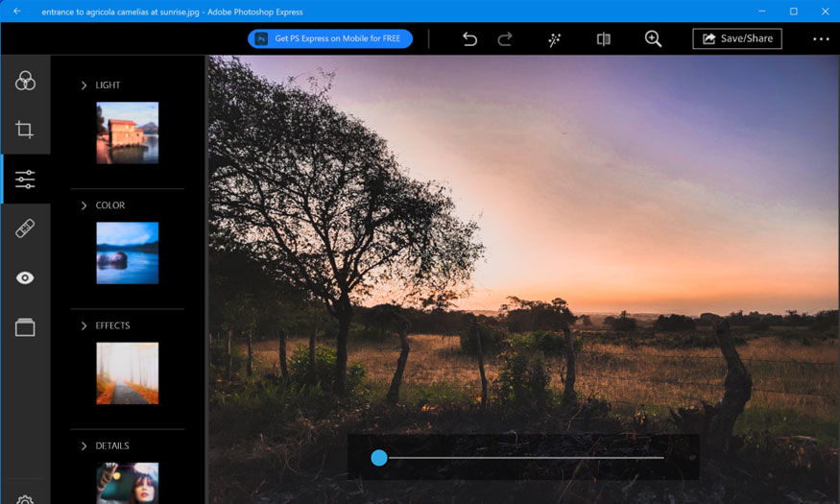Open settings gear at sidebar bottom
840x504 pixels.
[x=25, y=500]
